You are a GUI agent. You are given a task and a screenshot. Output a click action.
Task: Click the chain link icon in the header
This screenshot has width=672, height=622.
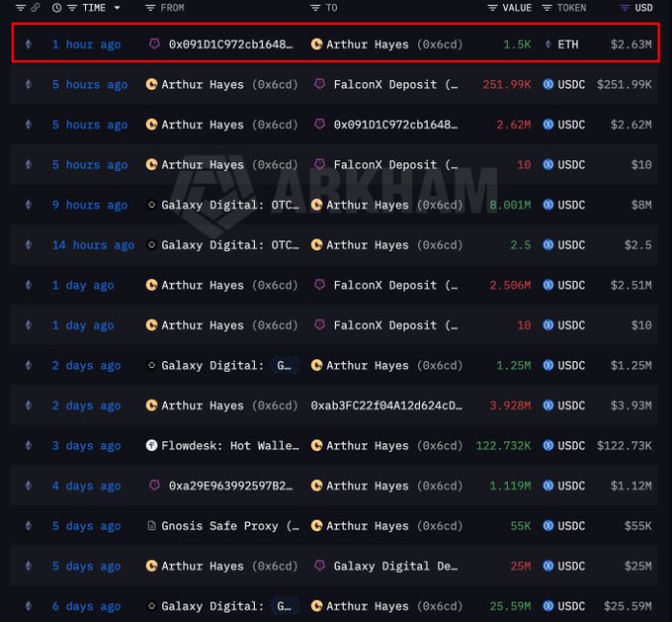coord(36,7)
